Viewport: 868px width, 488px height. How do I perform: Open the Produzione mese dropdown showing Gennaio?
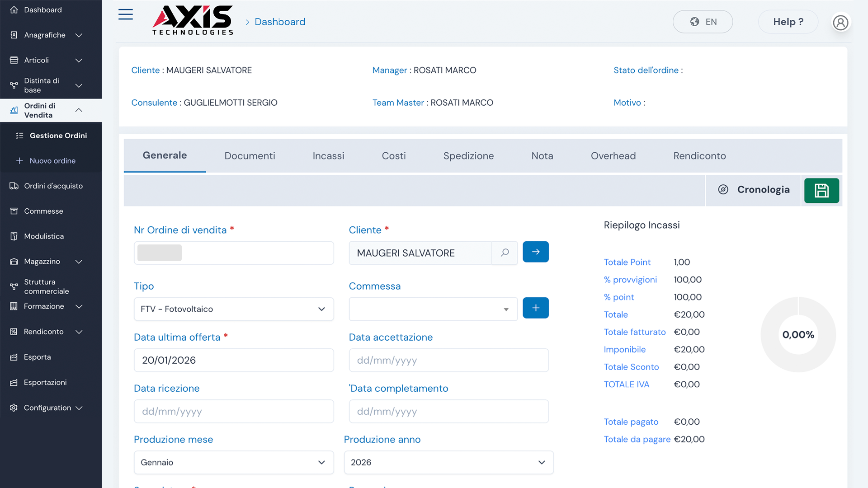234,462
